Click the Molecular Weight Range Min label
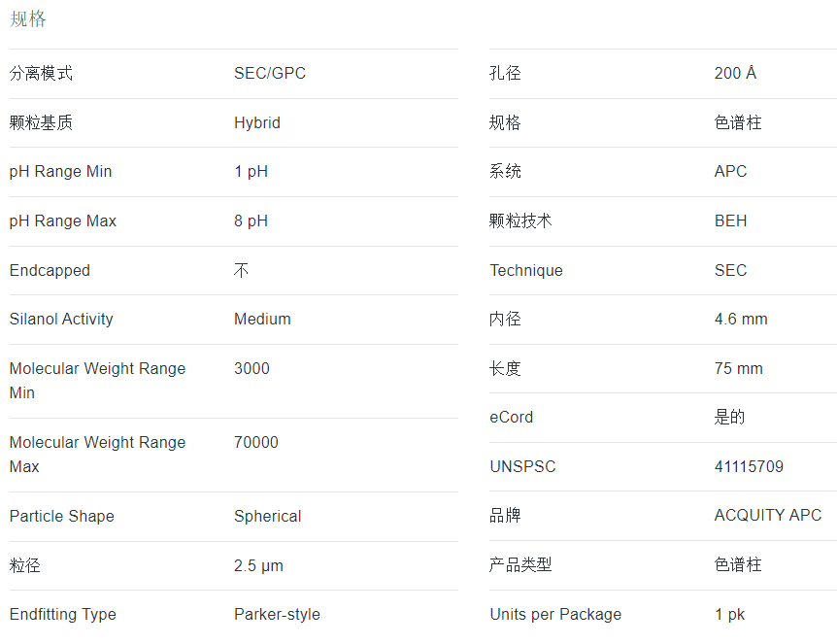Viewport: 837px width, 644px height. tap(97, 380)
